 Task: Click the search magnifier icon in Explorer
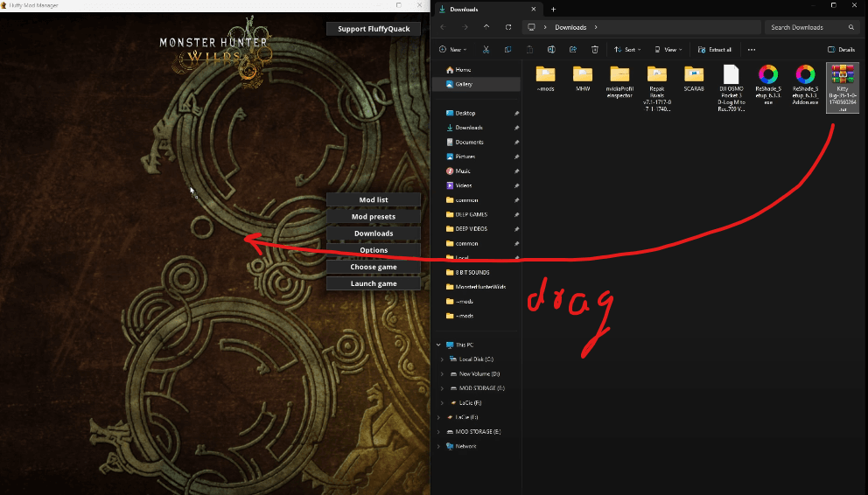(x=850, y=27)
